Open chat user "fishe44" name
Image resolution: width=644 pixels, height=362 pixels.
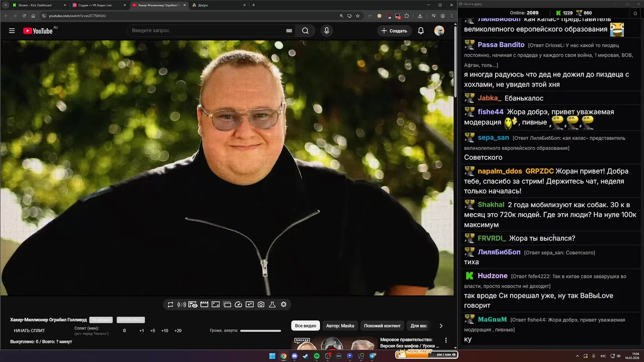coord(491,112)
